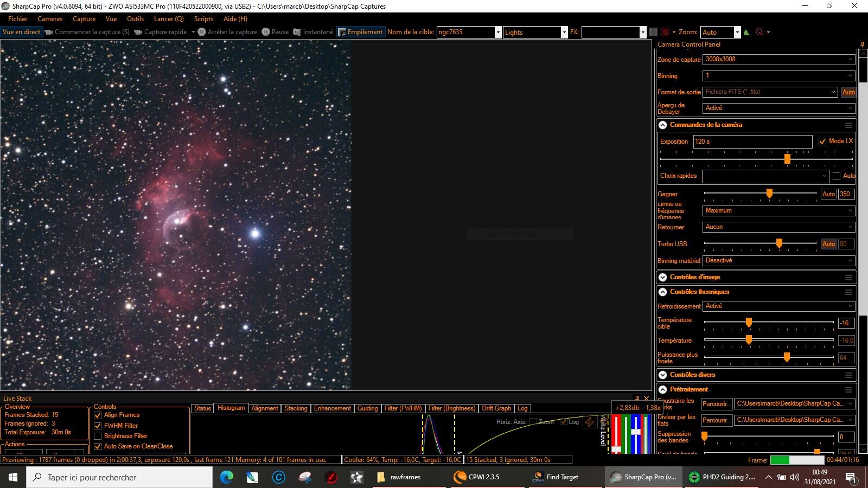
Task: Click Parcourir for dark subtraction file
Action: (x=716, y=404)
